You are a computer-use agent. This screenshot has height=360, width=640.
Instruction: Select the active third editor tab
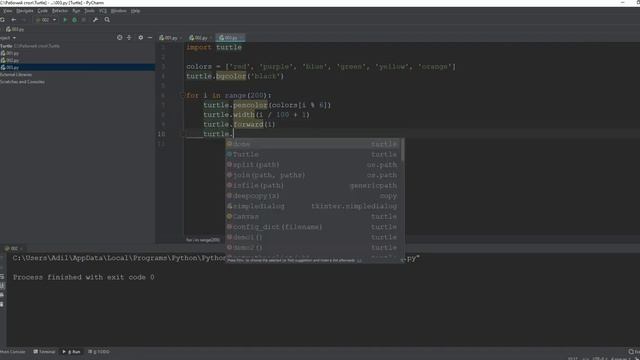coord(231,38)
